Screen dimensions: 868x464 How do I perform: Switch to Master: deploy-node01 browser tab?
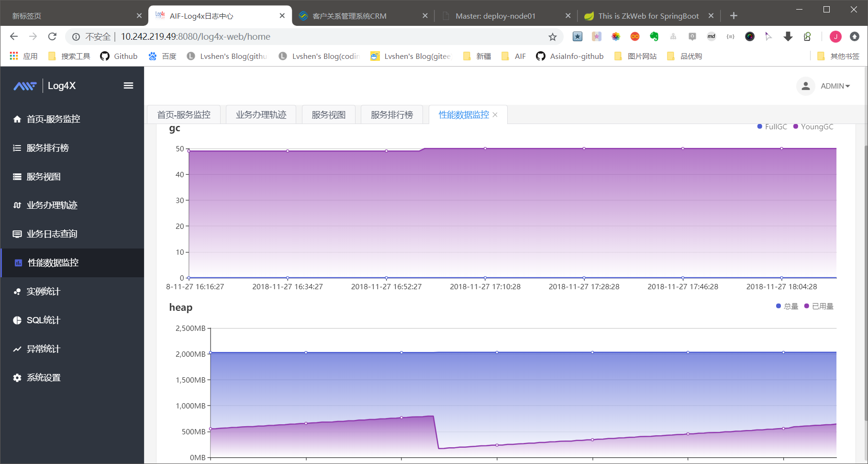[506, 16]
